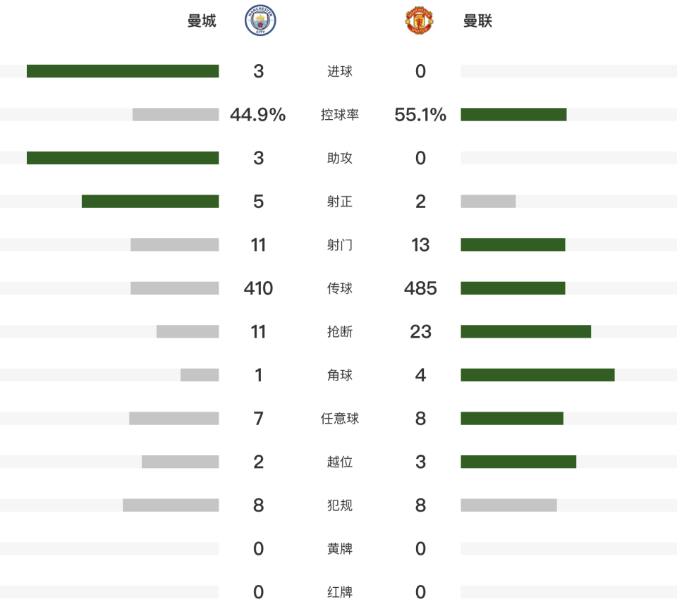Click the 射正 stat label

pos(340,202)
